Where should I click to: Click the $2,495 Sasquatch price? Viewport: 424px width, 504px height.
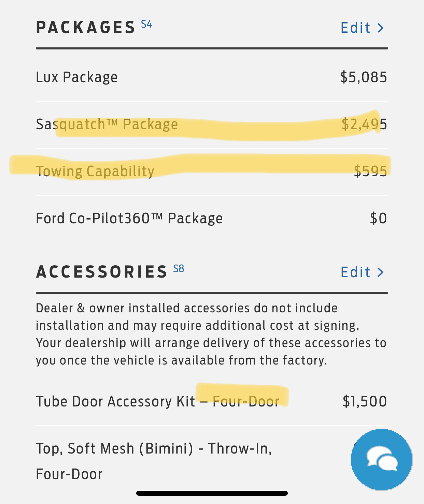pyautogui.click(x=364, y=124)
